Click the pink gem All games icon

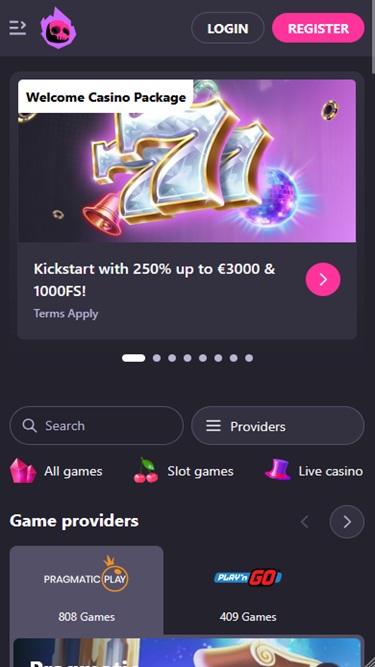coord(23,471)
